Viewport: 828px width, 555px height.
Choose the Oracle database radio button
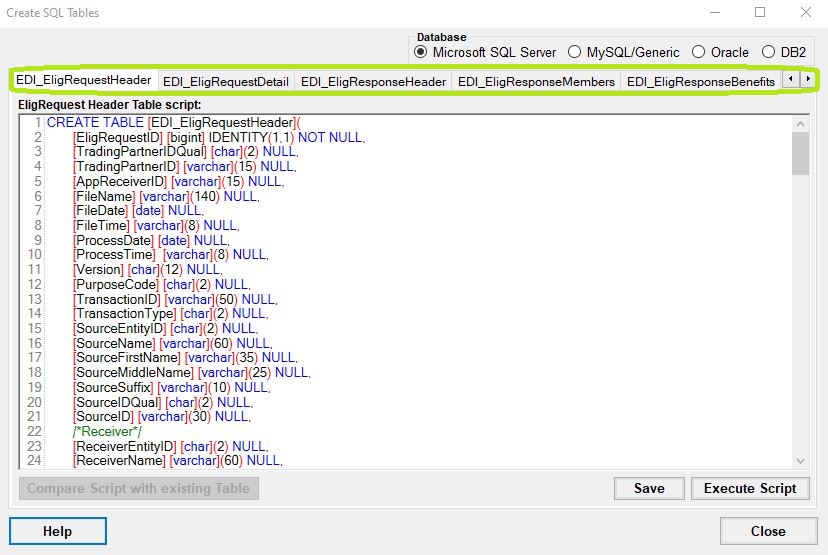click(x=720, y=52)
